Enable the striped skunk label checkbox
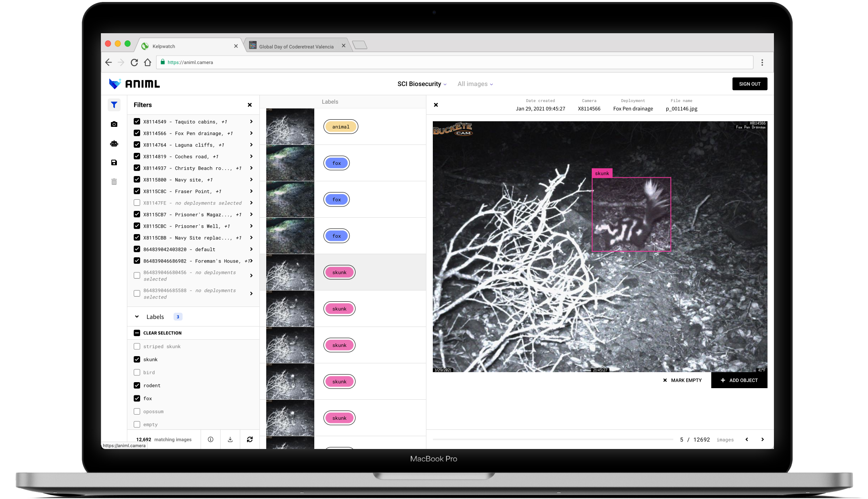 137,347
